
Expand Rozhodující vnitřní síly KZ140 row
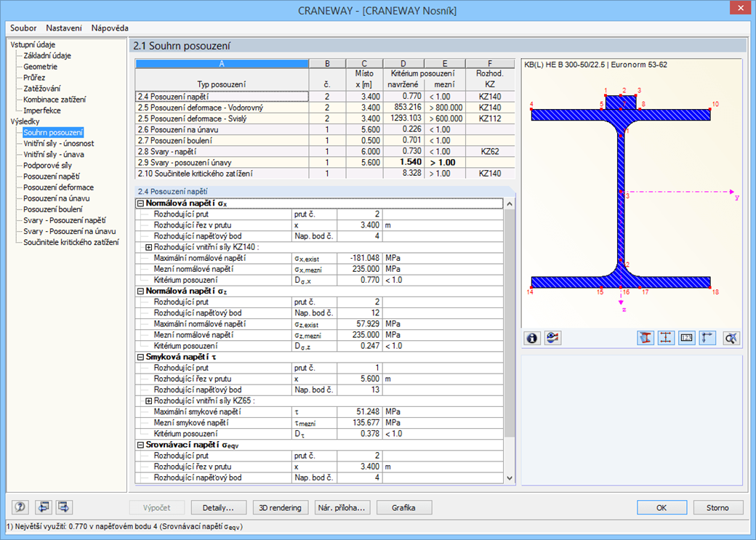coord(148,247)
